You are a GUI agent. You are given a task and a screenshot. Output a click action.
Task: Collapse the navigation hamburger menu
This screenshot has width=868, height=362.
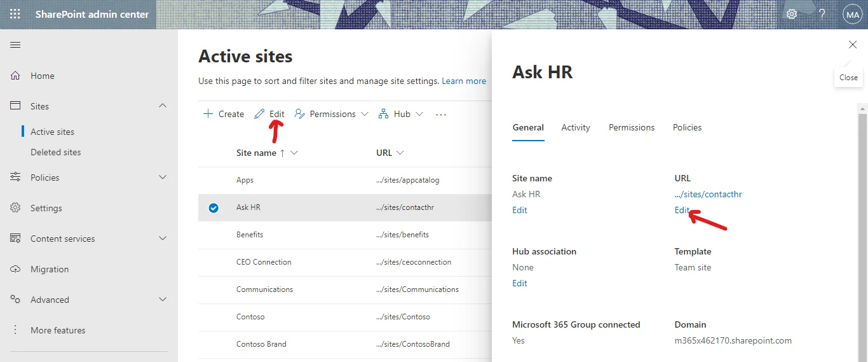[x=15, y=45]
